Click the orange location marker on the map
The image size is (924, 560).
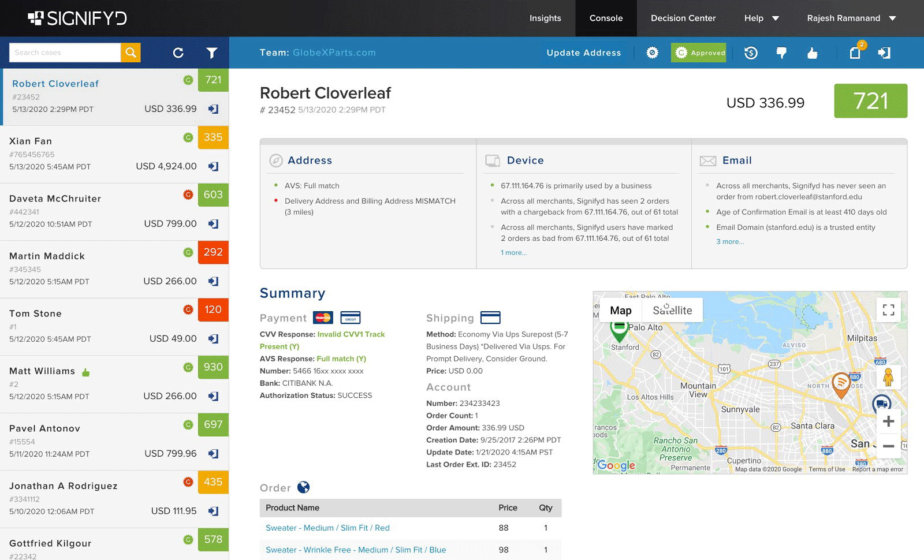click(x=841, y=385)
